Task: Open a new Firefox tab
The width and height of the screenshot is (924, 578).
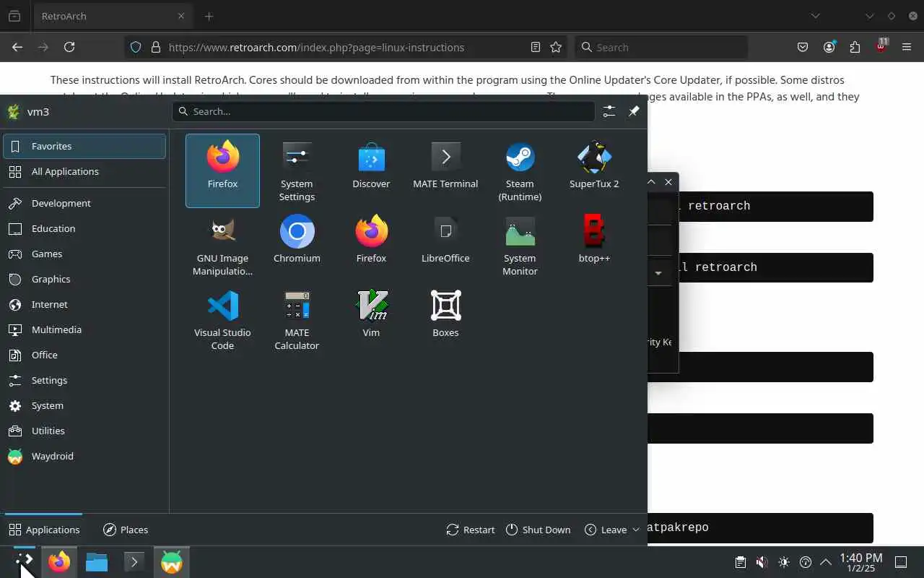Action: [209, 16]
